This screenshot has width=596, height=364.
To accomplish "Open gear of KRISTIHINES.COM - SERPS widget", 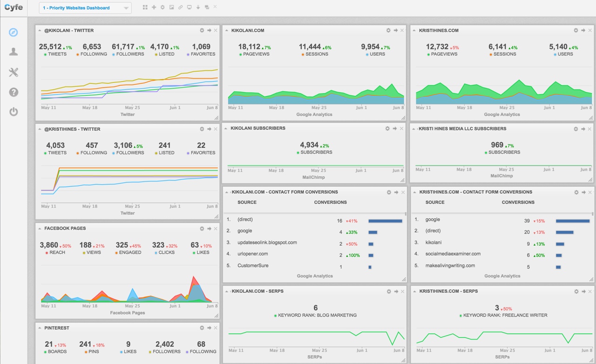I will point(576,291).
